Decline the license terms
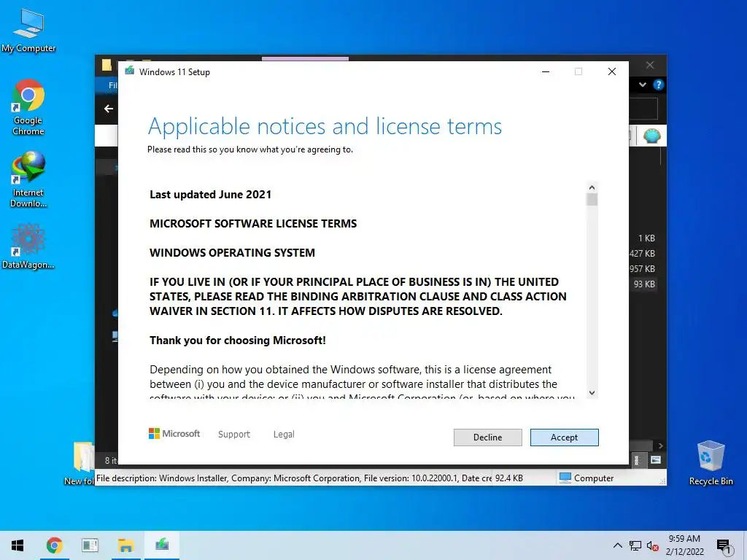This screenshot has width=747, height=560. 487,437
